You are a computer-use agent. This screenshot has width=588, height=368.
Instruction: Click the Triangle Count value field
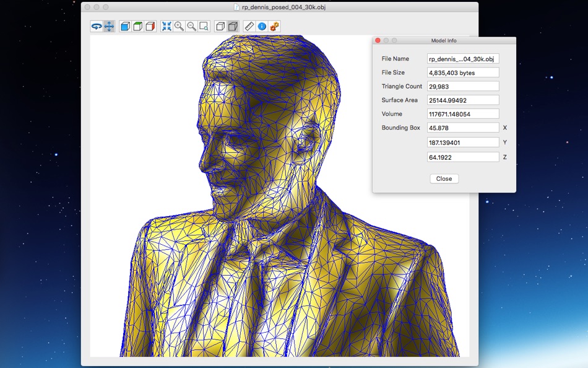(463, 86)
